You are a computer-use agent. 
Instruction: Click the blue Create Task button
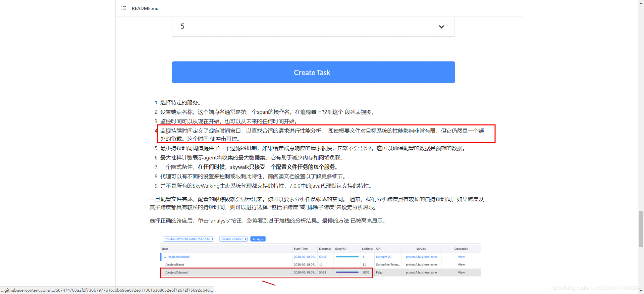[313, 72]
